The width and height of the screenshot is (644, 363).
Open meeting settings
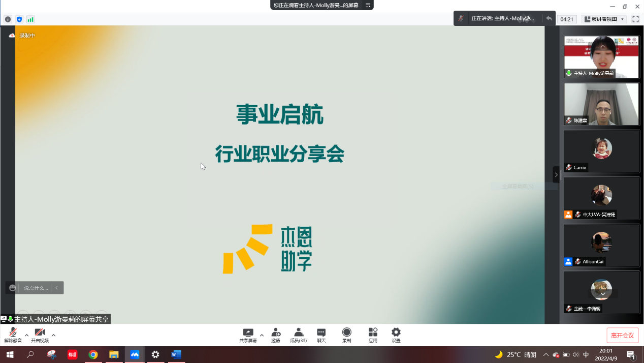(x=396, y=335)
